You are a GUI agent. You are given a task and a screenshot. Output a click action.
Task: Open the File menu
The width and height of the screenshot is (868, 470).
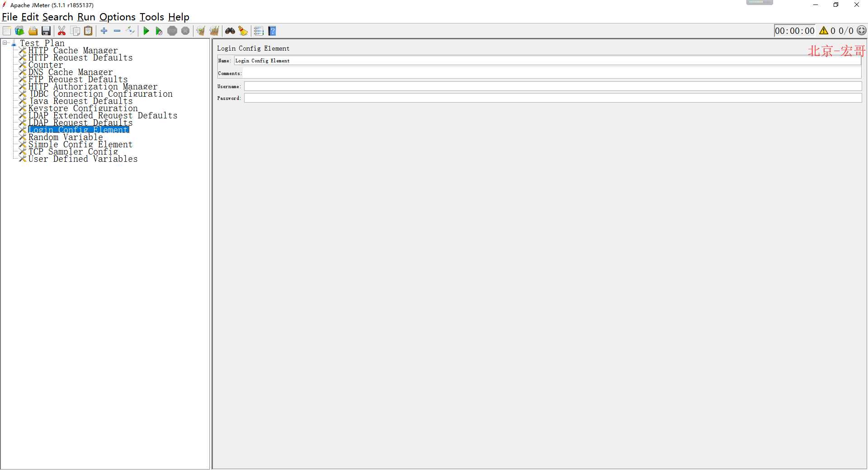coord(9,17)
